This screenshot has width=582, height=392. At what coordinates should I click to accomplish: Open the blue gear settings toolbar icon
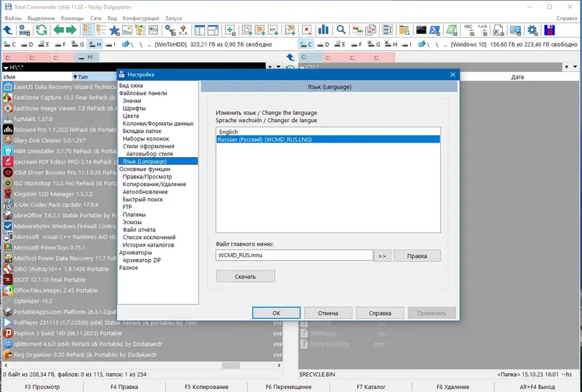point(533,30)
